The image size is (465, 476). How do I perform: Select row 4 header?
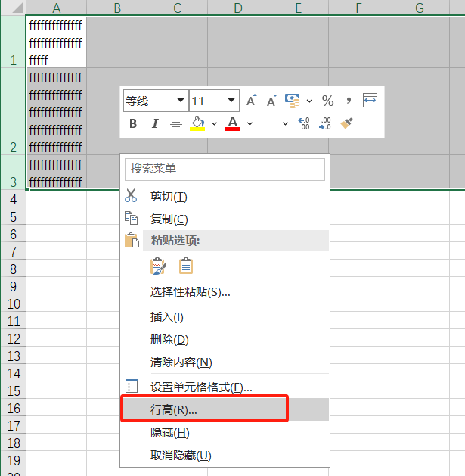13,200
